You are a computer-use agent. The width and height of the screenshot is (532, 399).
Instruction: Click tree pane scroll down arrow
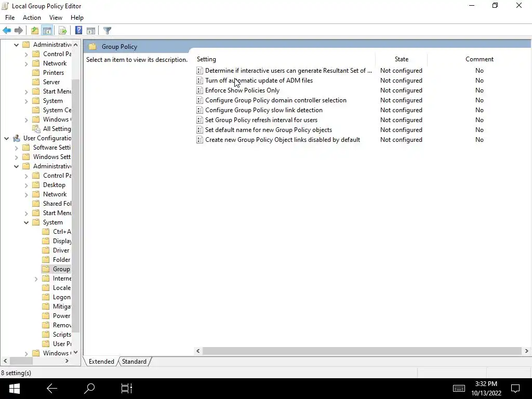click(x=76, y=353)
